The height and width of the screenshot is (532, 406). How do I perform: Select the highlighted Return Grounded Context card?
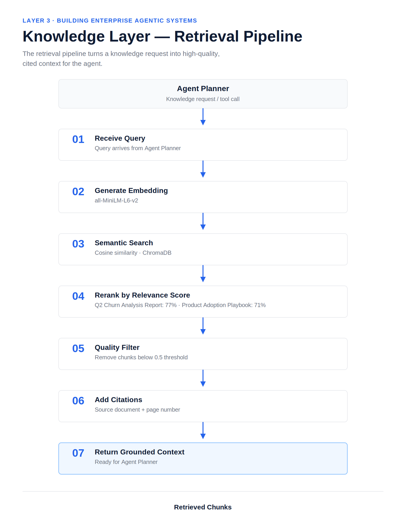coord(203,458)
